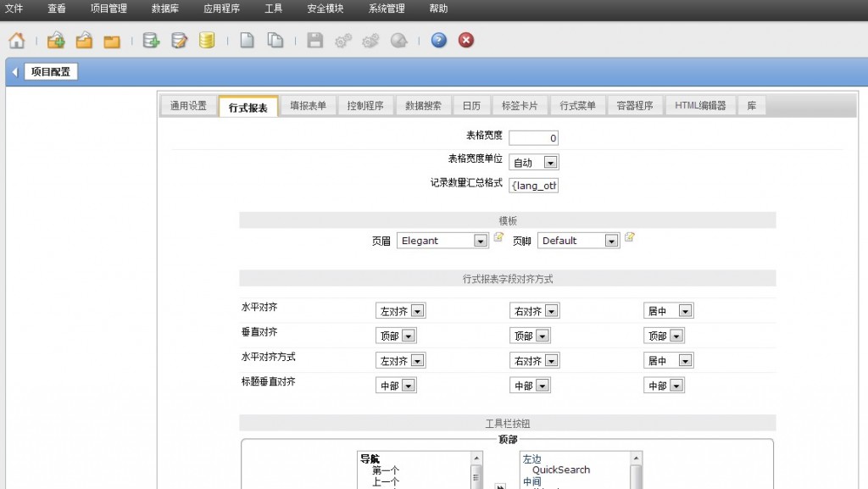
Task: Open the 文件 menu
Action: (x=14, y=8)
